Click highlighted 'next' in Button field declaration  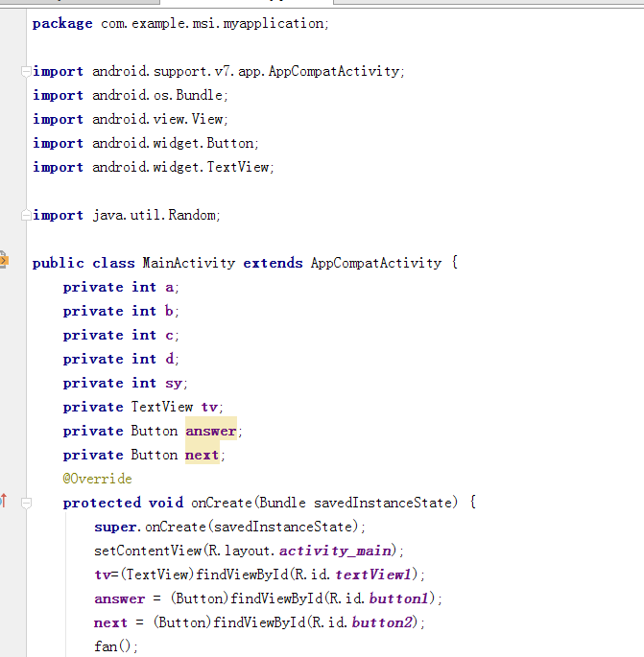(202, 455)
